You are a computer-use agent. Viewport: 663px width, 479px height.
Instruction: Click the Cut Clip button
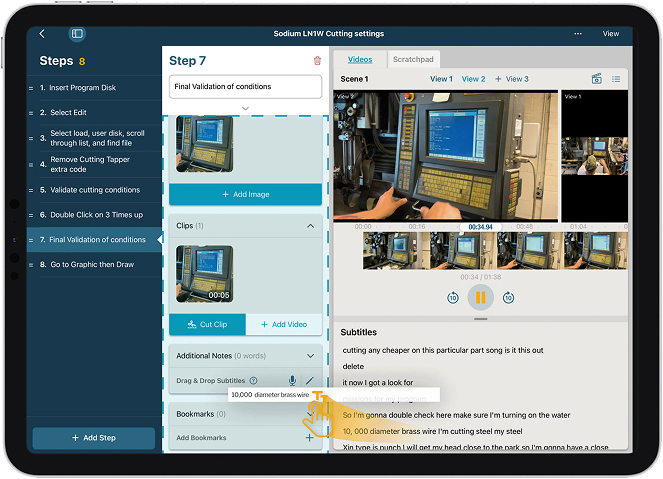point(207,324)
